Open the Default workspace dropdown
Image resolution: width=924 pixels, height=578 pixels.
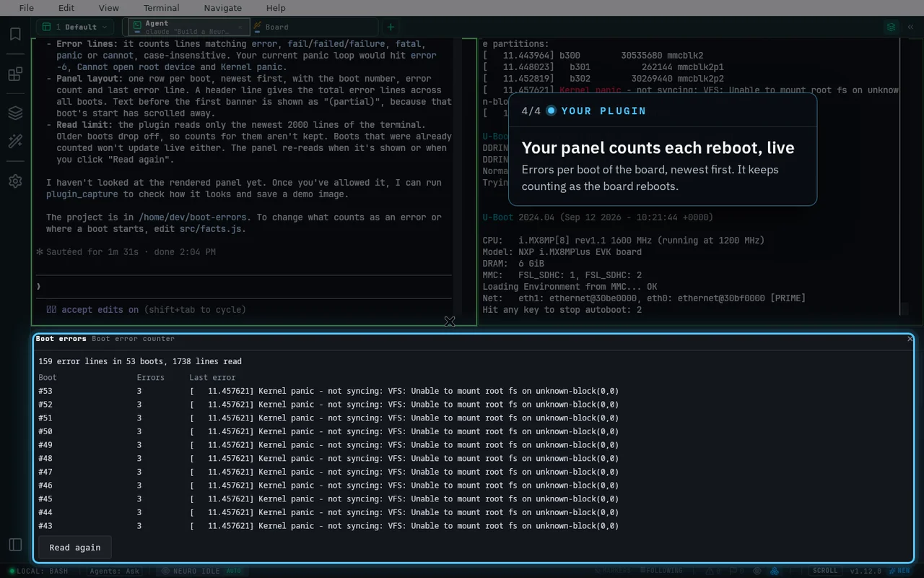point(75,27)
